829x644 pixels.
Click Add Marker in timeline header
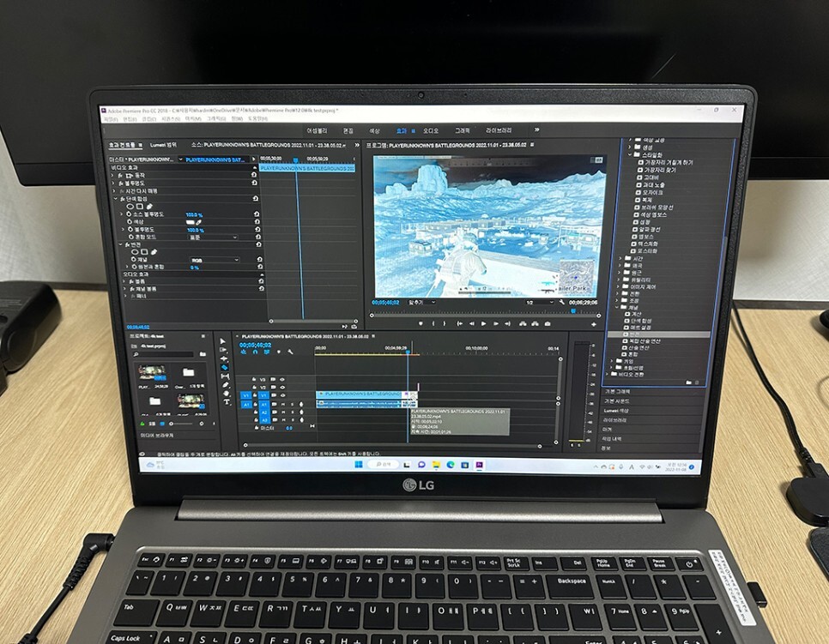tap(279, 352)
